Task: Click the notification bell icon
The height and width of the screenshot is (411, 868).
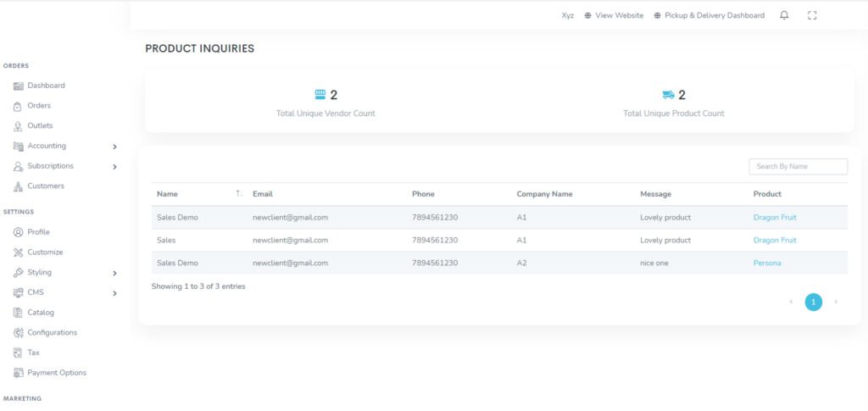Action: point(784,15)
